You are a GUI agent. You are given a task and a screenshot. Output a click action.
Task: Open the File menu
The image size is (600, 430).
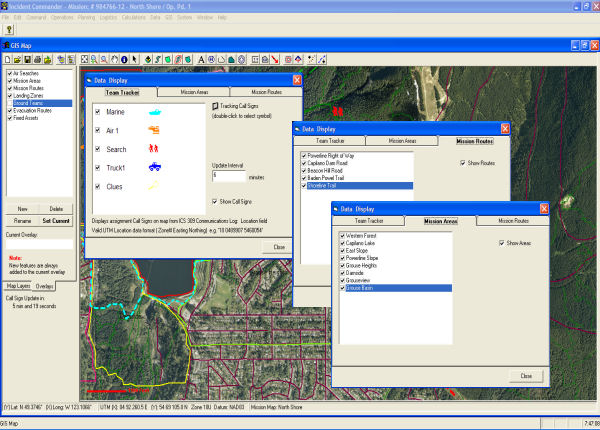point(5,18)
